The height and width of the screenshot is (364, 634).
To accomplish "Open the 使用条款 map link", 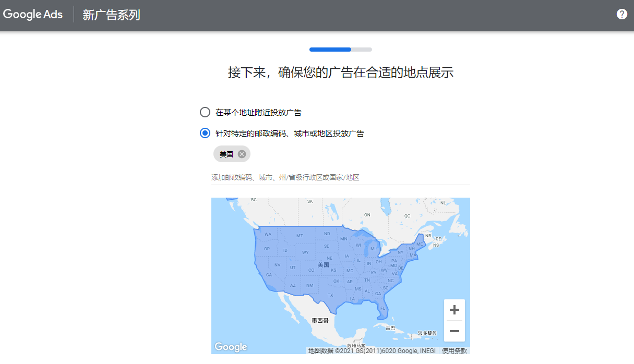I will [454, 351].
